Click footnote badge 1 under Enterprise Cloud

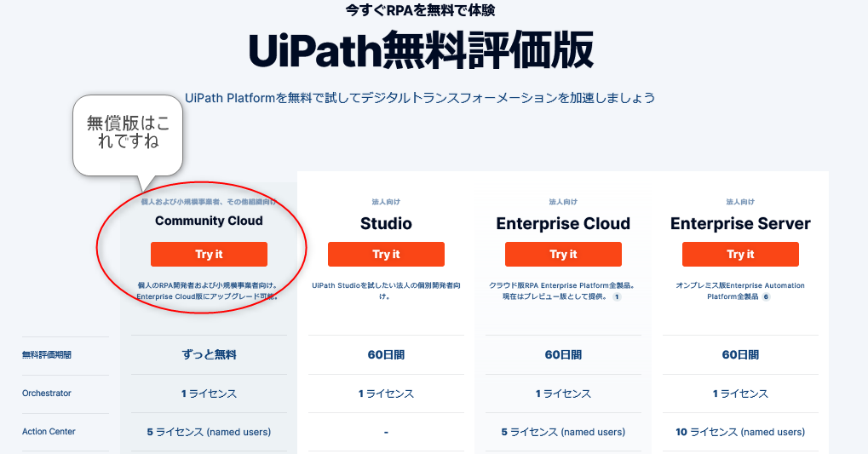pos(617,297)
